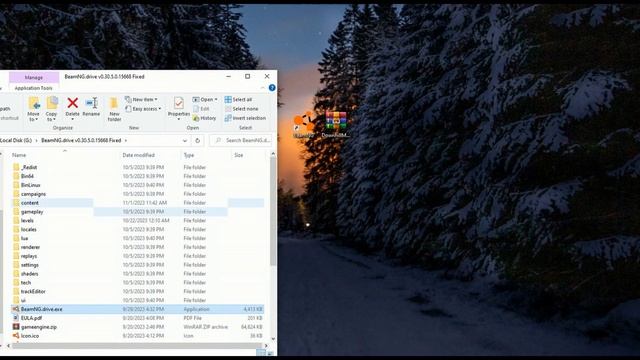Click the Rename ribbon icon

click(x=91, y=107)
